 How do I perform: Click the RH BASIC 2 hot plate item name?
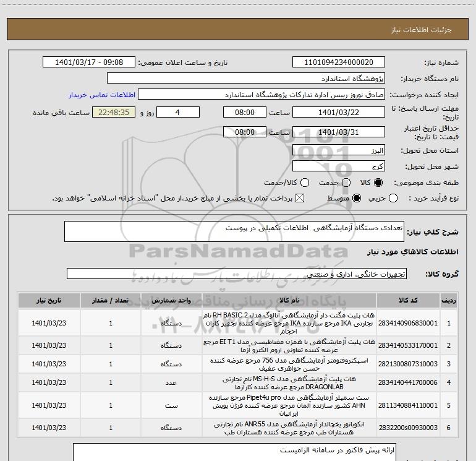point(289,323)
